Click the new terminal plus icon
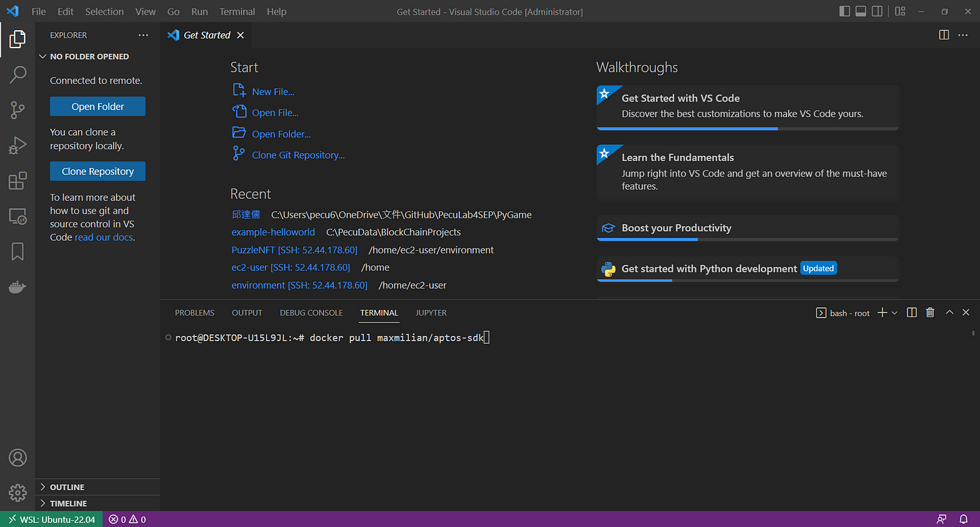 [883, 313]
